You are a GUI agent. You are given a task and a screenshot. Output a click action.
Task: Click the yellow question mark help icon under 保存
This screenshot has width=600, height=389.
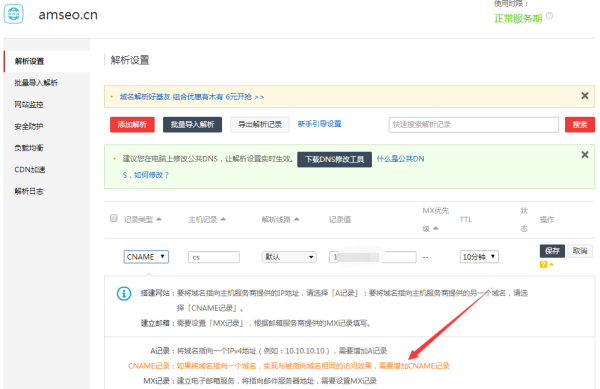(543, 264)
